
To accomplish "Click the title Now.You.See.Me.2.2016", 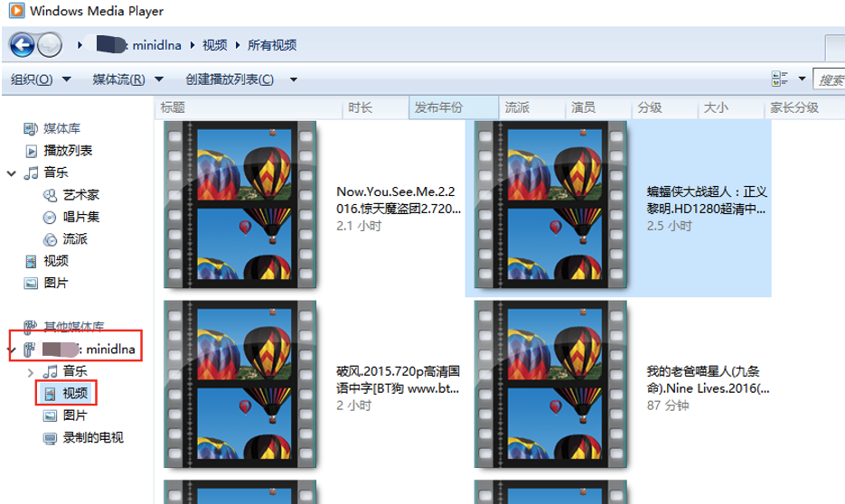I will point(399,201).
